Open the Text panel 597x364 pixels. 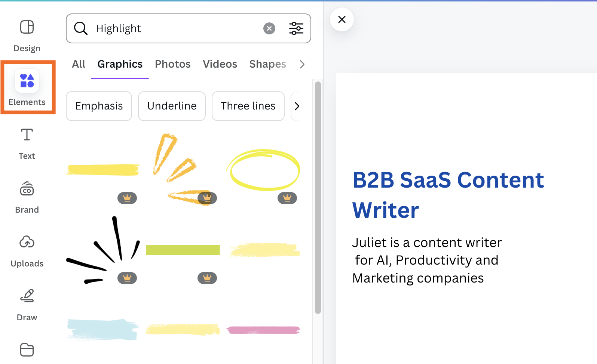[27, 144]
